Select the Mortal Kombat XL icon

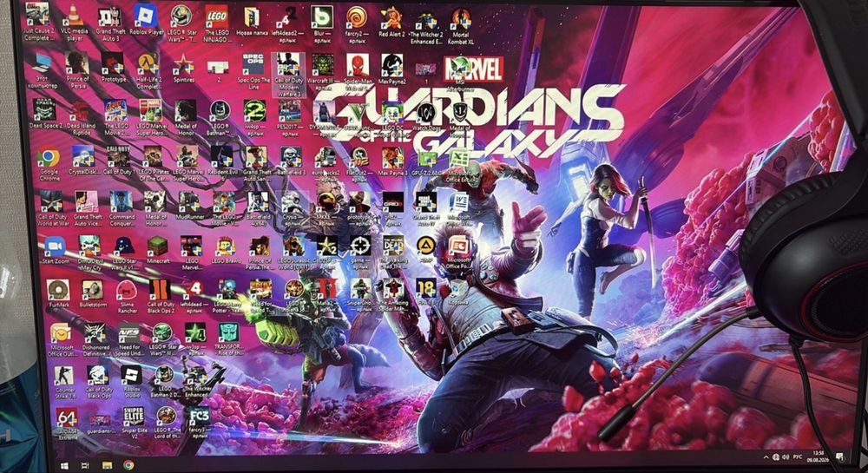pos(461,26)
